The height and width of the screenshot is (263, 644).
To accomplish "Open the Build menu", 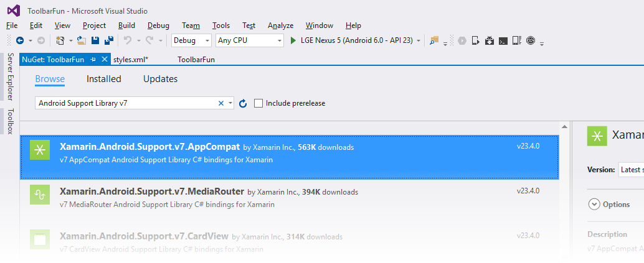I will tap(126, 25).
